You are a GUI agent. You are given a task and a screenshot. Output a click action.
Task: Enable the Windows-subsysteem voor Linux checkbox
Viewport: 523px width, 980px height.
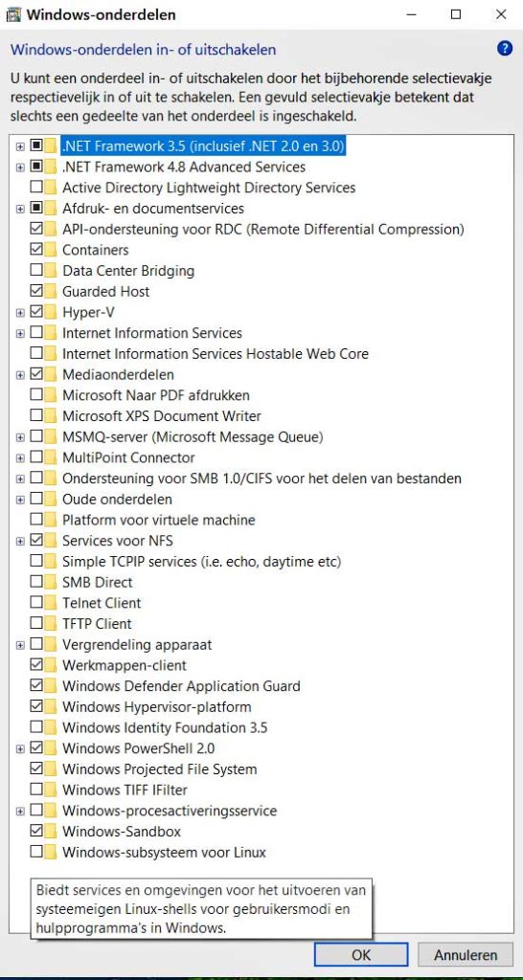click(x=36, y=853)
